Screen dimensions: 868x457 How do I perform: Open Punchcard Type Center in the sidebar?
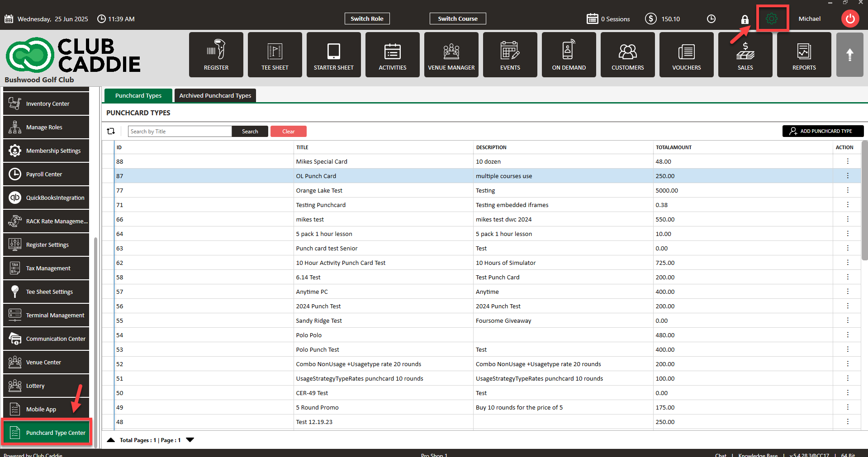coord(47,433)
